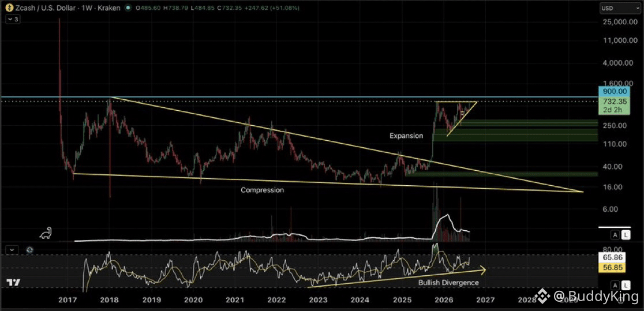Click the dinosaur icon on the chart

46,233
